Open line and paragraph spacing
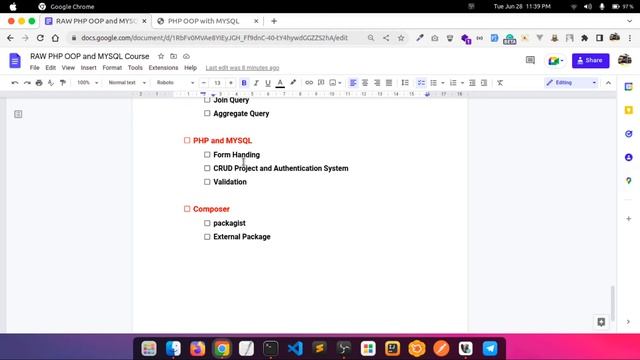The image size is (640, 360). click(405, 83)
